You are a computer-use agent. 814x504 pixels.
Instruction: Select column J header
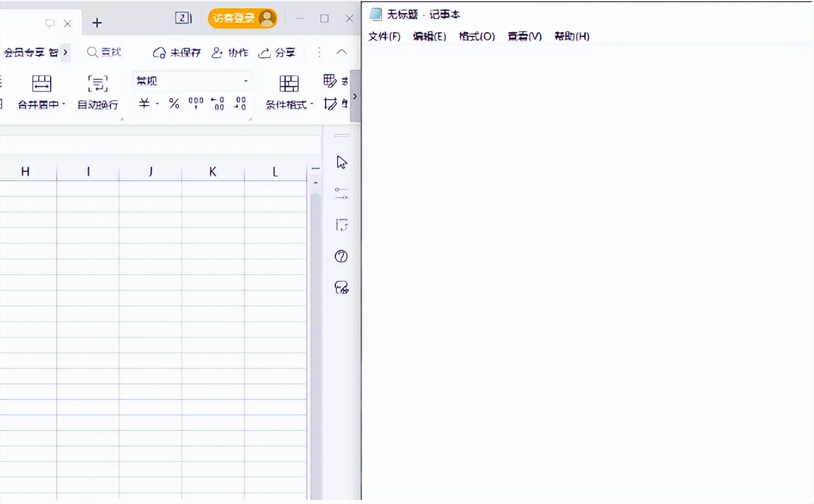pos(151,172)
